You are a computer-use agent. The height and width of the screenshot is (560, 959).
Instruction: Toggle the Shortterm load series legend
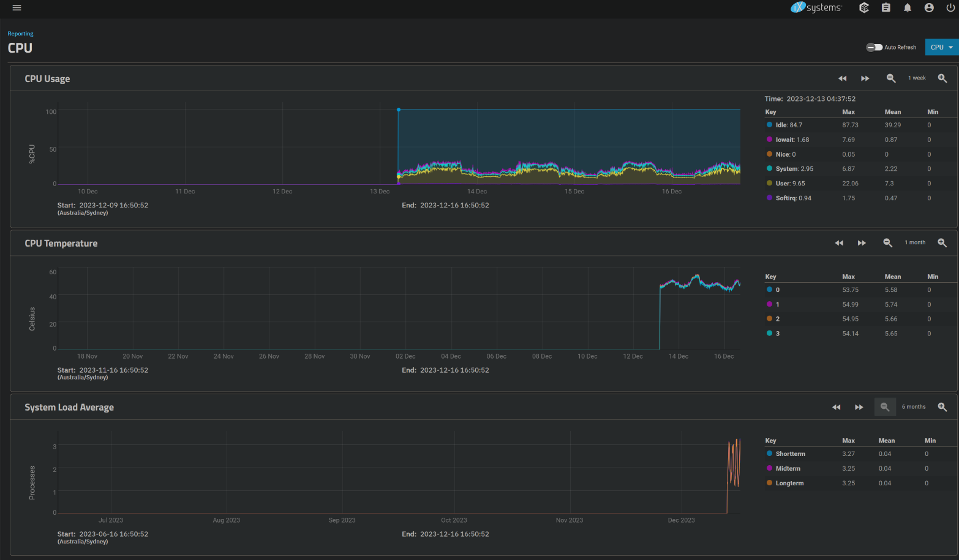click(x=790, y=454)
